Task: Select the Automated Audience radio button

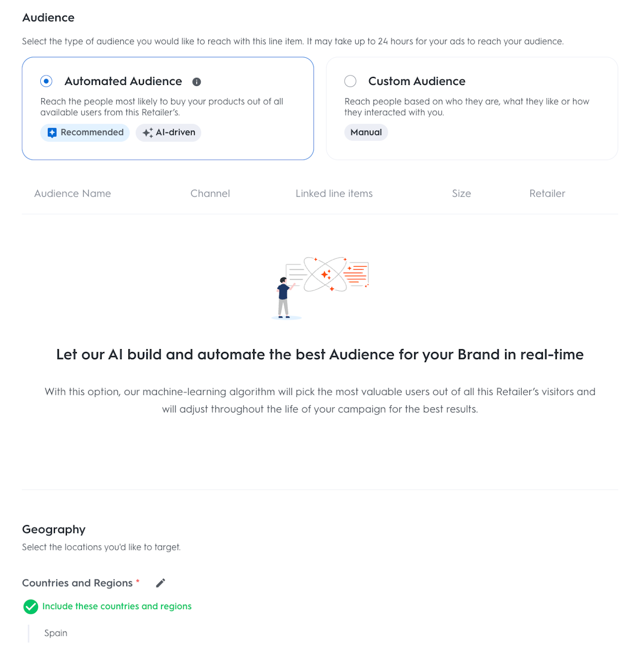Action: (46, 81)
